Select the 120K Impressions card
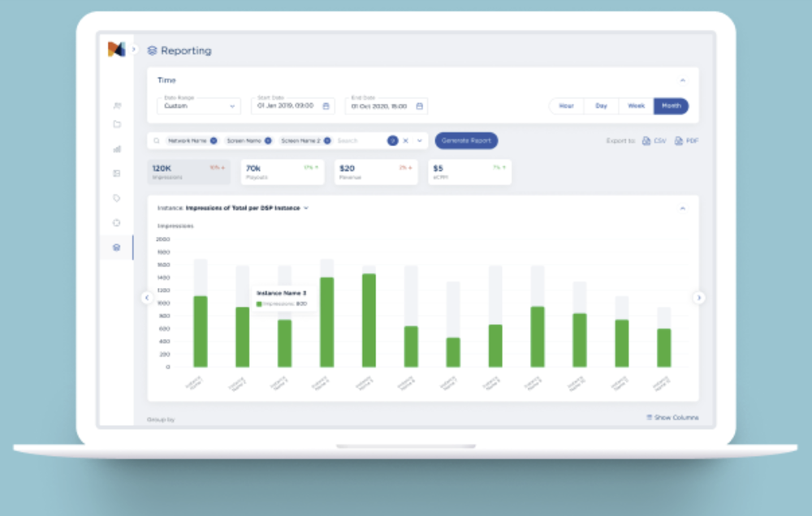This screenshot has height=516, width=812. tap(189, 172)
